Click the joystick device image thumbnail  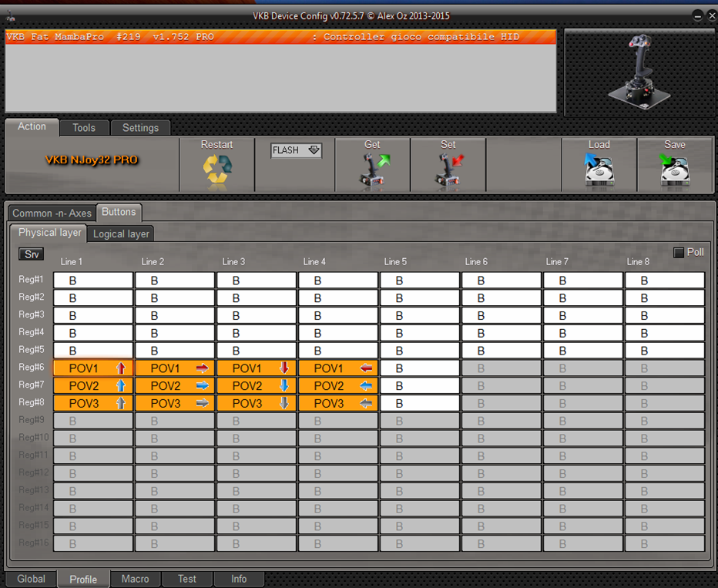tap(639, 72)
